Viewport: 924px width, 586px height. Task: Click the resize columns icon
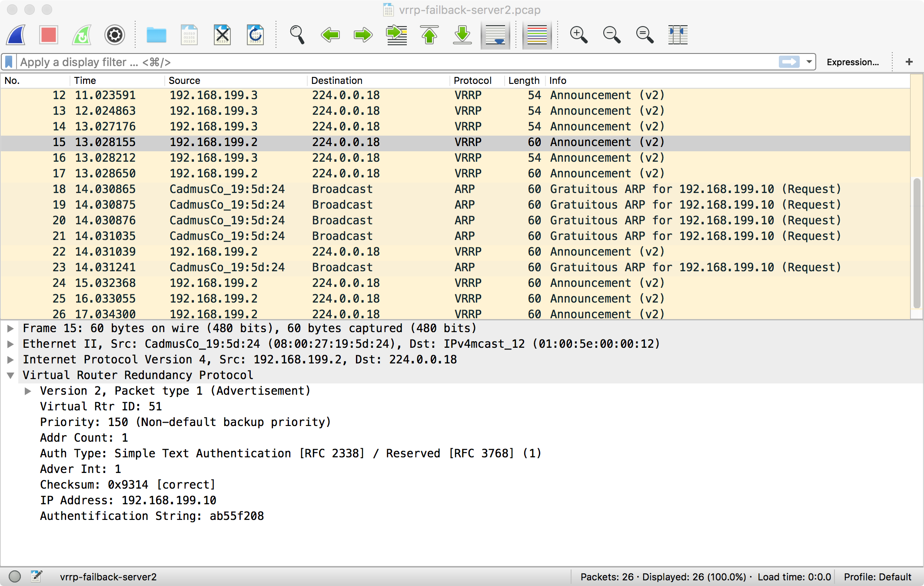click(x=678, y=35)
